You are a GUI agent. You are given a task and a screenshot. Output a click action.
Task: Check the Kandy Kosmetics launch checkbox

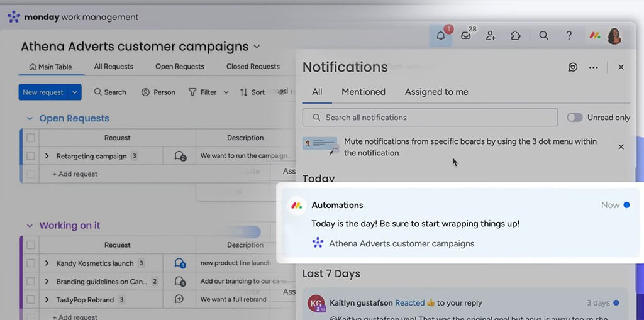click(31, 263)
